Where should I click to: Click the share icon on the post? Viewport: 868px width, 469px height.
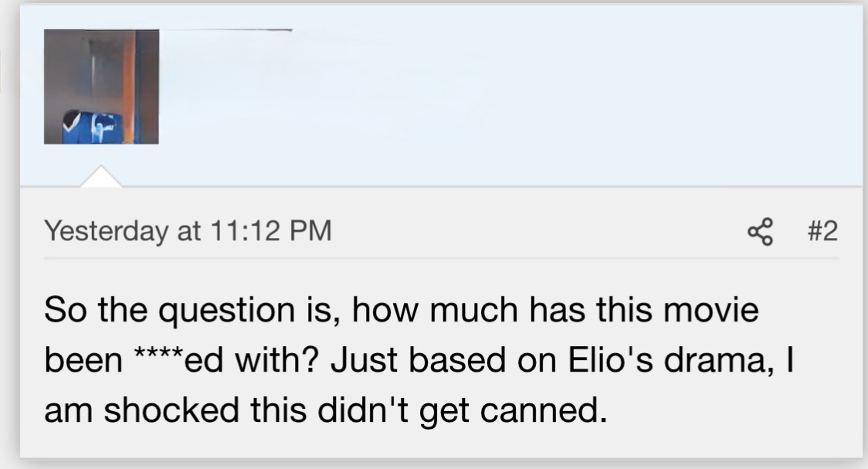760,231
